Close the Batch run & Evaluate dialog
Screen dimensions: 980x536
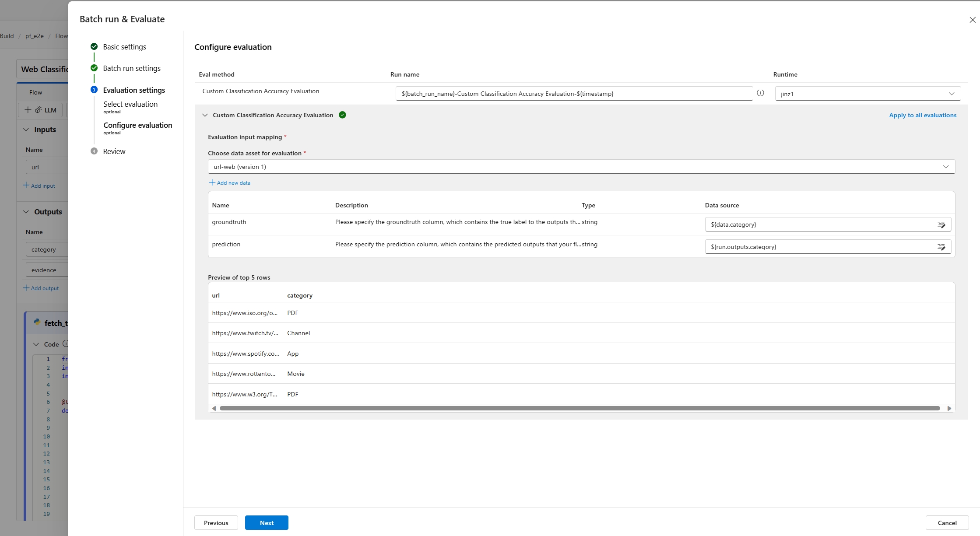(972, 20)
